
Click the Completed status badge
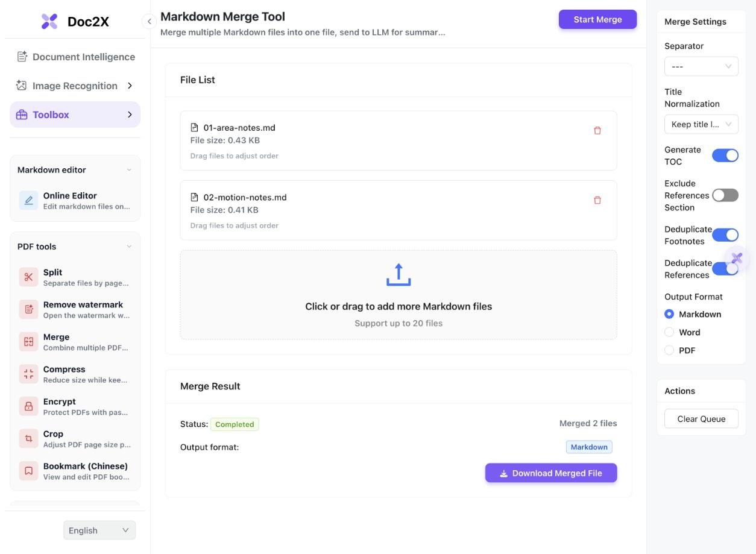click(x=235, y=424)
